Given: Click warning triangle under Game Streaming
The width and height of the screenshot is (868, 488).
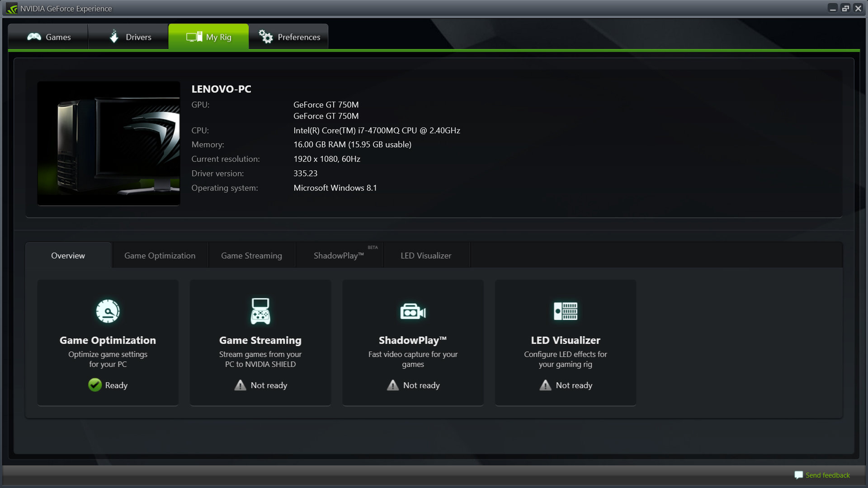Looking at the screenshot, I should tap(240, 385).
